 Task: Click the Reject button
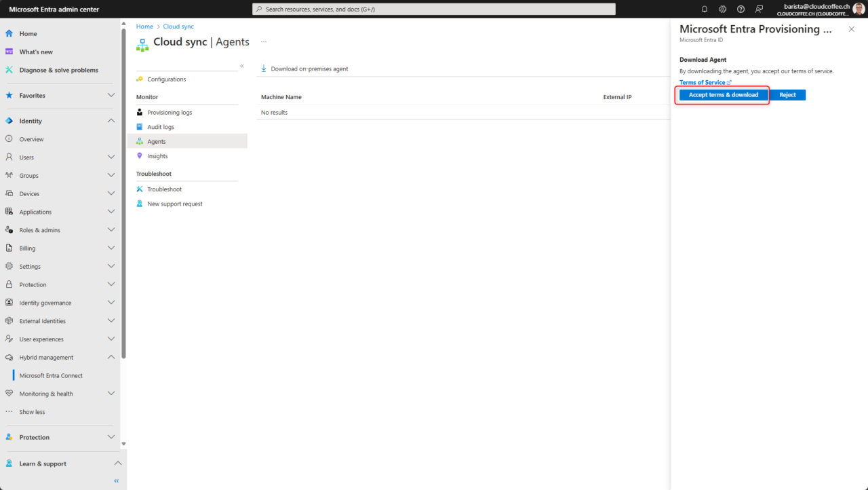coord(787,95)
